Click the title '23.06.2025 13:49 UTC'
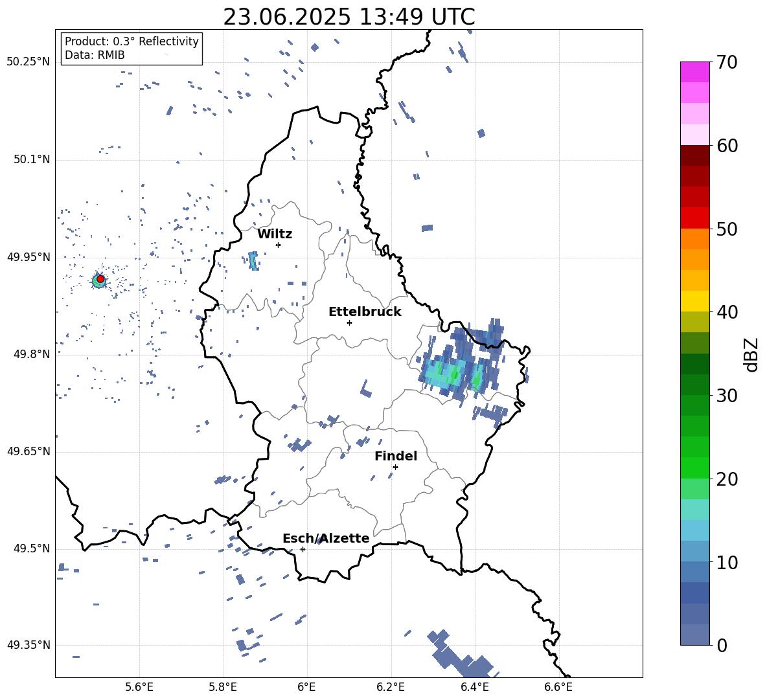 coord(349,17)
